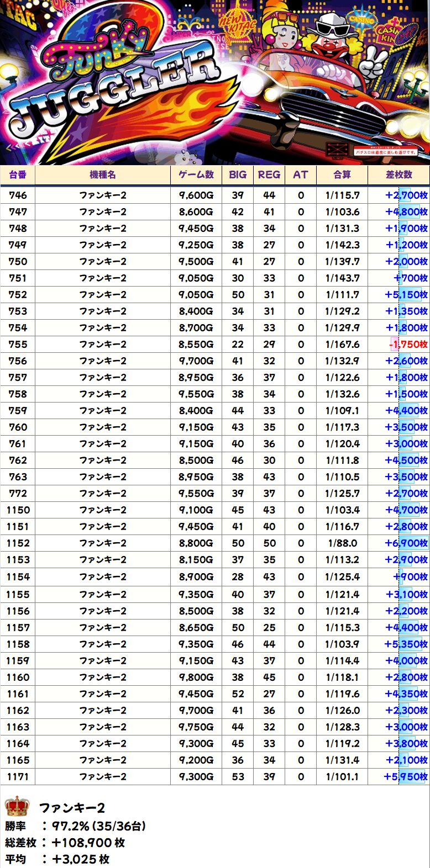430x868 pixels.
Task: Click the Funky Juggler 2 banner image
Action: (x=215, y=82)
